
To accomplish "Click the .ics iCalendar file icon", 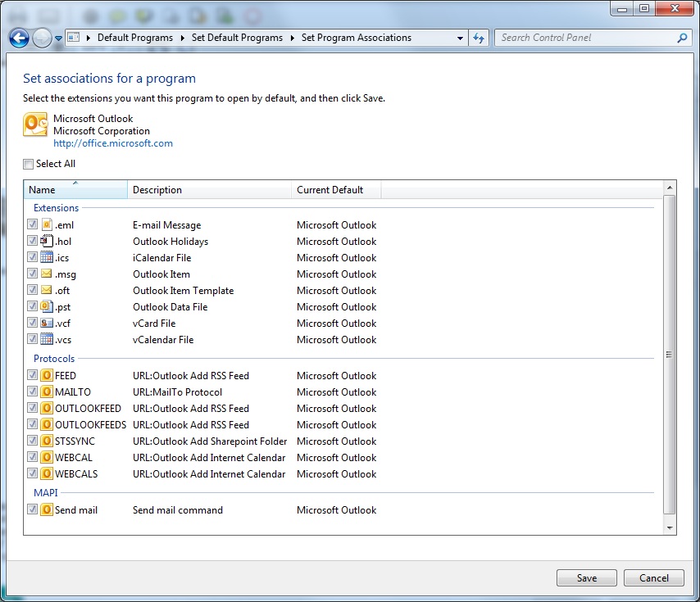I will pyautogui.click(x=47, y=257).
